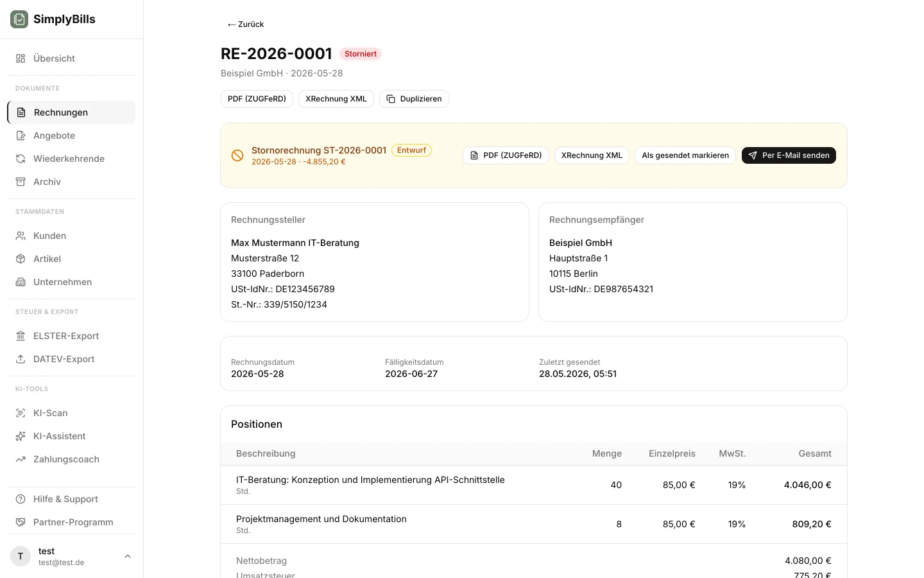Click the Angebote icon in sidebar
The width and height of the screenshot is (924, 578).
click(21, 136)
